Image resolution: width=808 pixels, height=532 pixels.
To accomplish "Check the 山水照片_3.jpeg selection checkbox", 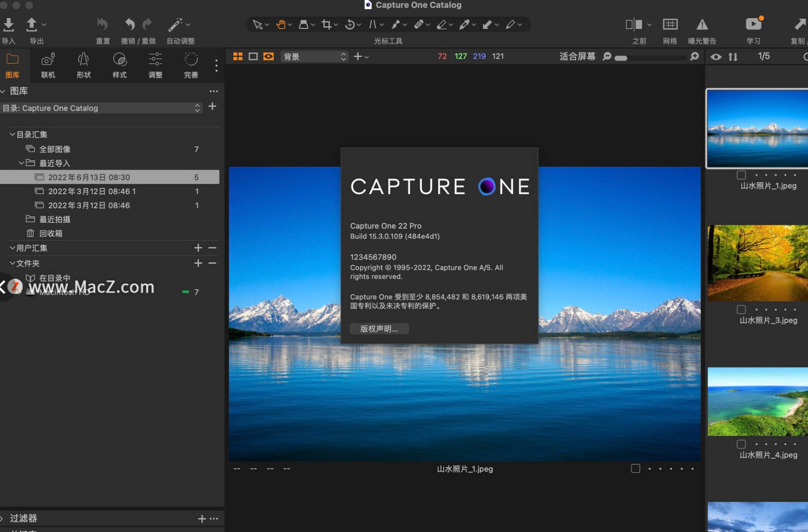I will click(741, 309).
